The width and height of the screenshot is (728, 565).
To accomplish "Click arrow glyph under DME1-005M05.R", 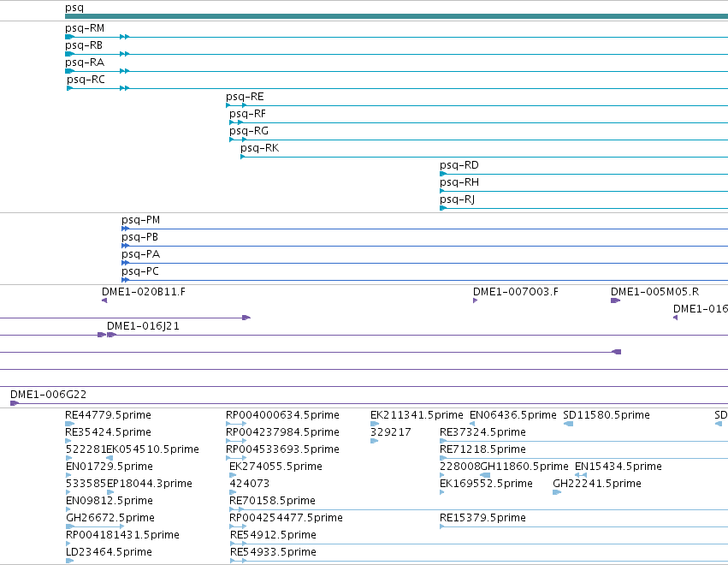I will click(x=616, y=300).
